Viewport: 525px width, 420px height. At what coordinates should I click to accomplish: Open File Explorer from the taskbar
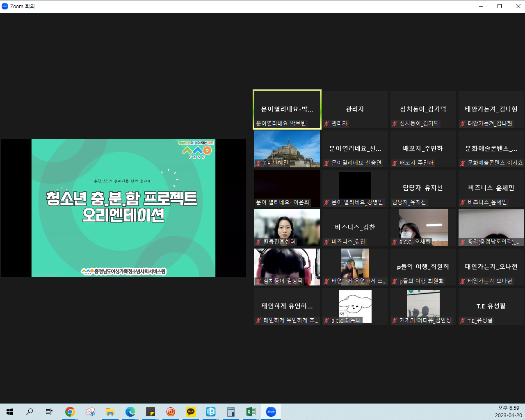(x=110, y=412)
